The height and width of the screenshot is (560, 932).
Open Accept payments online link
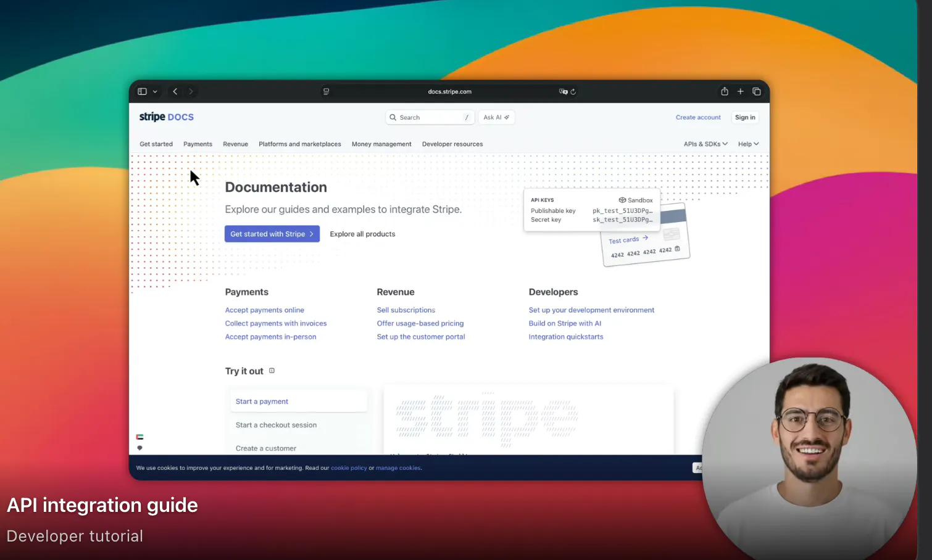coord(264,310)
